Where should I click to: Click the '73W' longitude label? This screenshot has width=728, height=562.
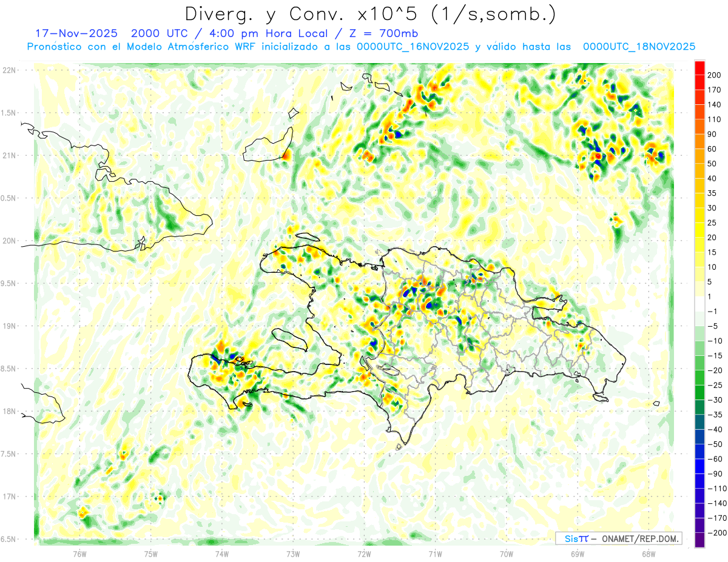pyautogui.click(x=293, y=554)
